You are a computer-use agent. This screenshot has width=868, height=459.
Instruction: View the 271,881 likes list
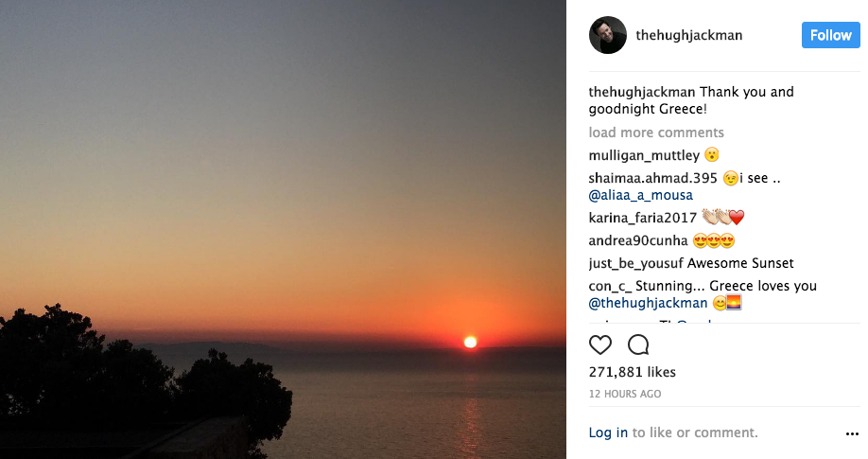tap(632, 372)
